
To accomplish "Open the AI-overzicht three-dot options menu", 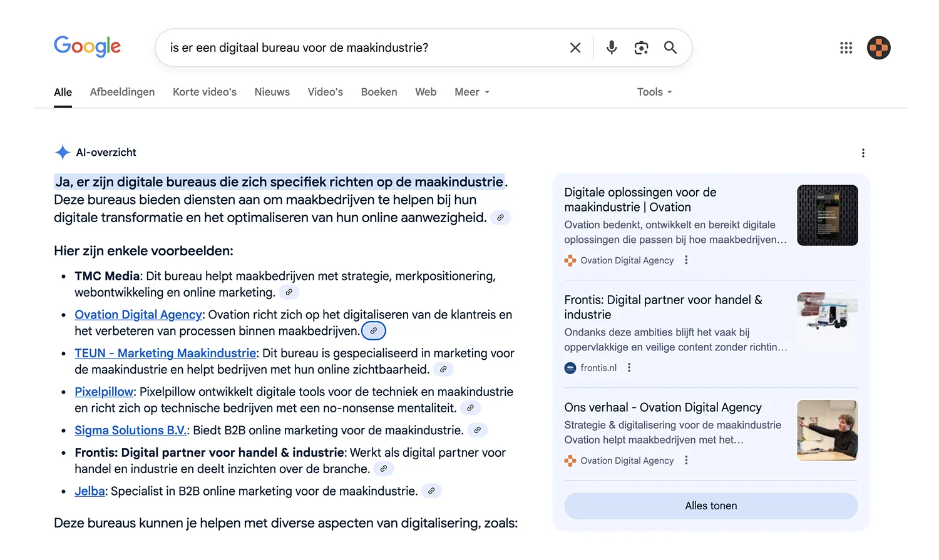I will pos(863,153).
